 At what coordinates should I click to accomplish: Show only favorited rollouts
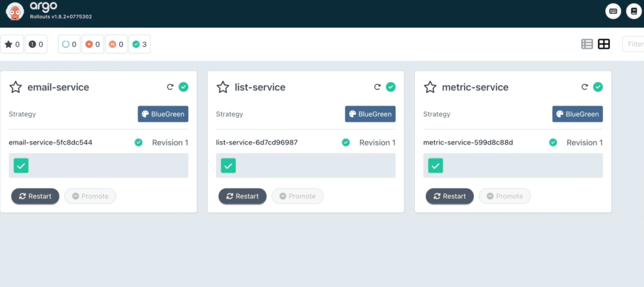[x=12, y=44]
